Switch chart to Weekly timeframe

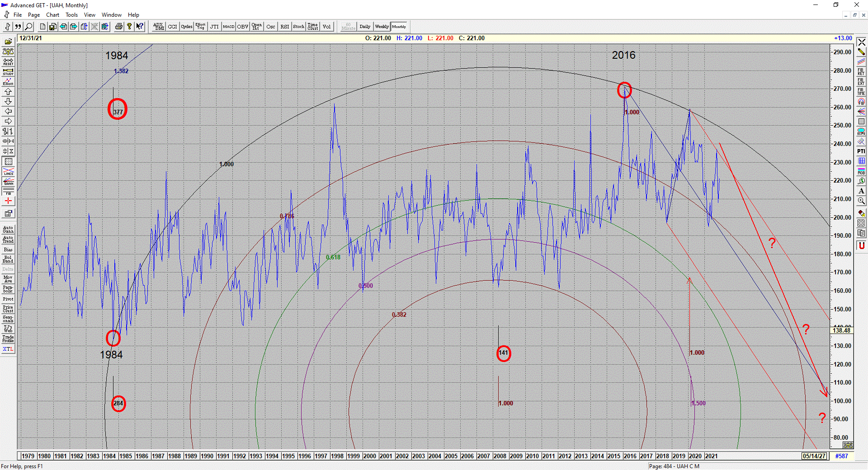tap(382, 27)
